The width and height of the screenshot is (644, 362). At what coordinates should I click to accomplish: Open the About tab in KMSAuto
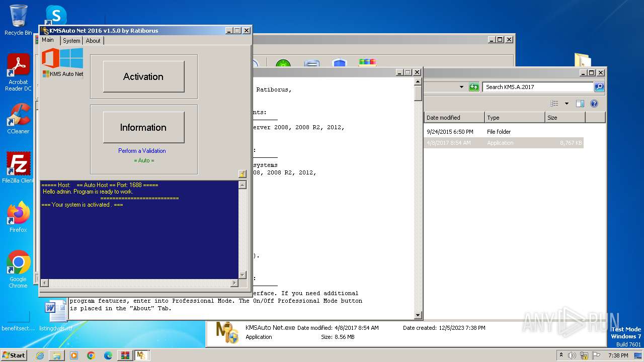[x=93, y=41]
